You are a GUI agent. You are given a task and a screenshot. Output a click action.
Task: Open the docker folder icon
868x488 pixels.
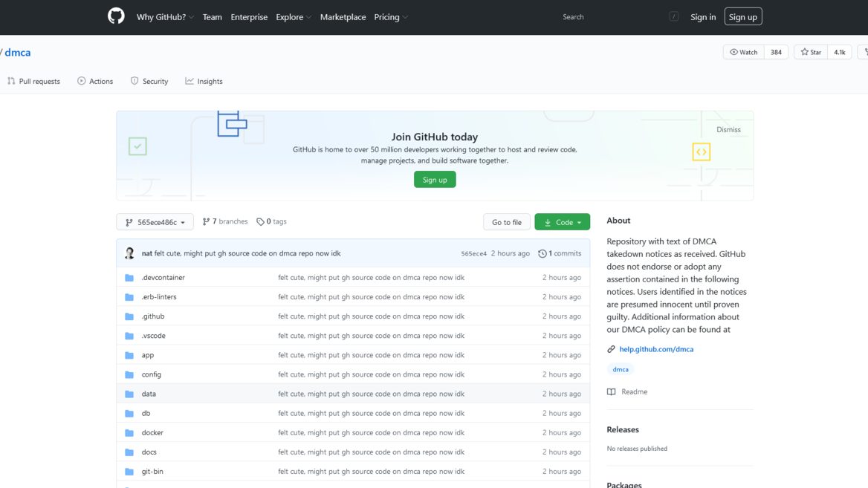pyautogui.click(x=129, y=433)
